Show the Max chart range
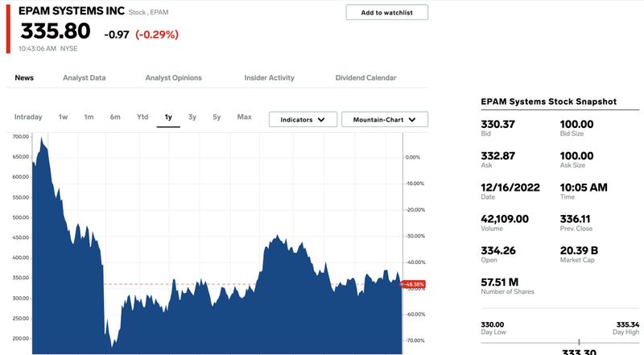644x355 pixels. (x=245, y=117)
